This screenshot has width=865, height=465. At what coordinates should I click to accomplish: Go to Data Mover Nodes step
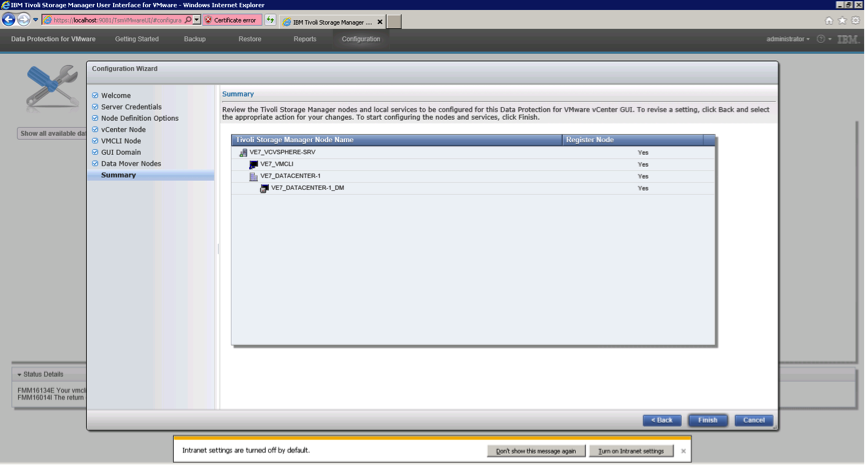131,164
